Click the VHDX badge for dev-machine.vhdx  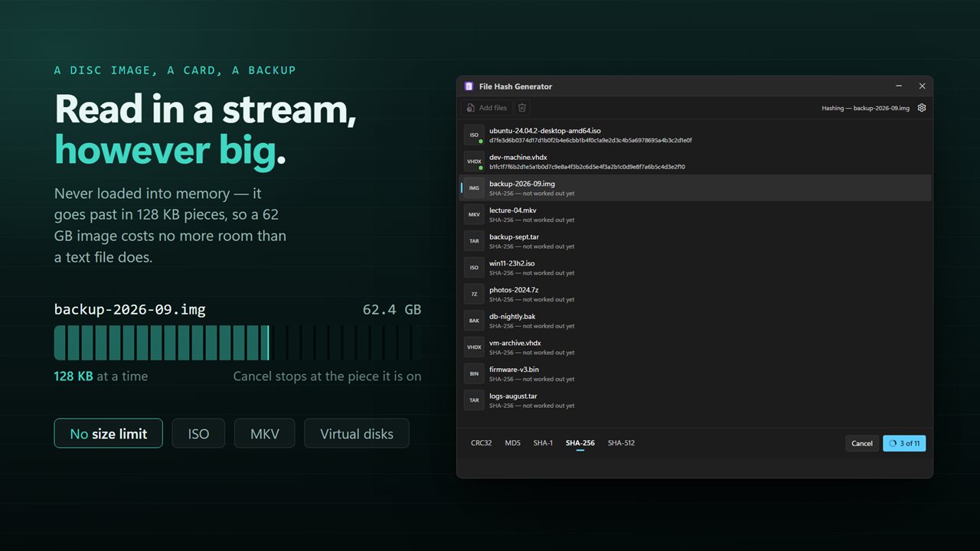point(474,161)
